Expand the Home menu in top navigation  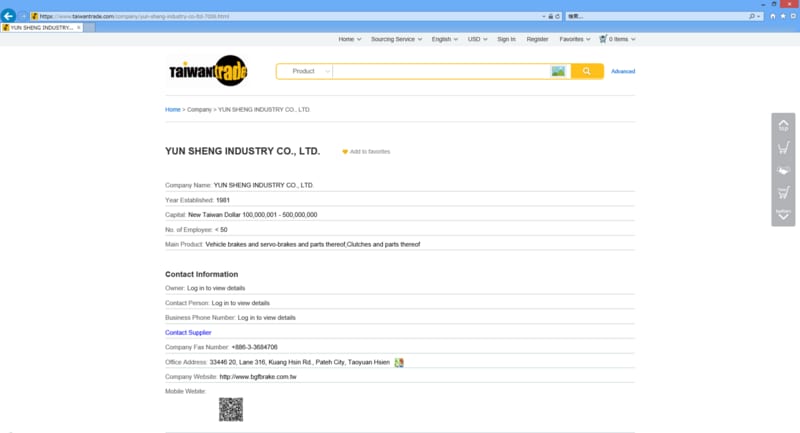coord(349,39)
